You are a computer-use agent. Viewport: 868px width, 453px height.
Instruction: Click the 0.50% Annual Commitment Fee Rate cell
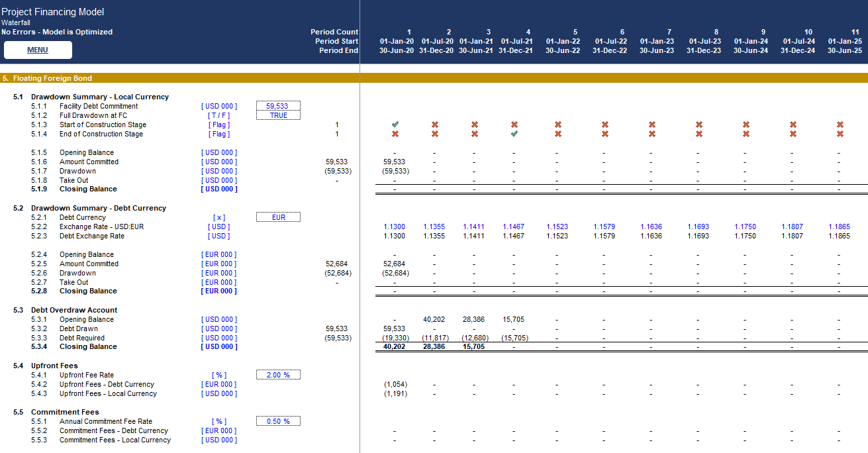click(x=278, y=421)
